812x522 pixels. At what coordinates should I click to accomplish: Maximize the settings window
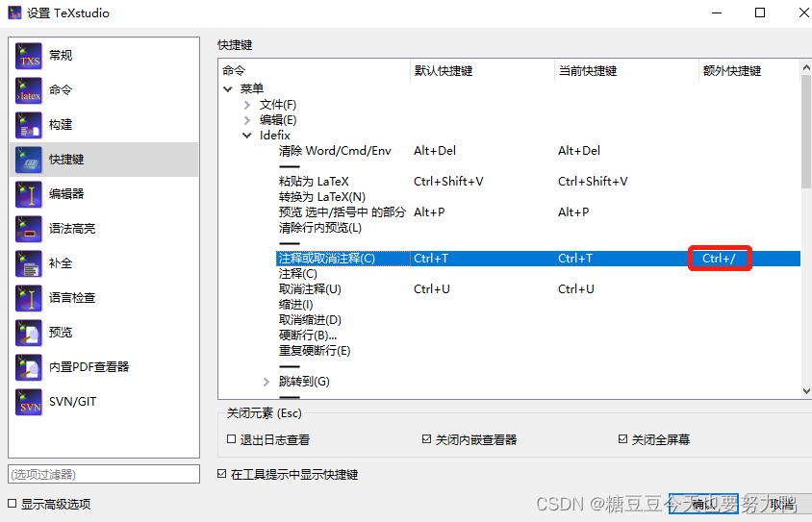760,12
